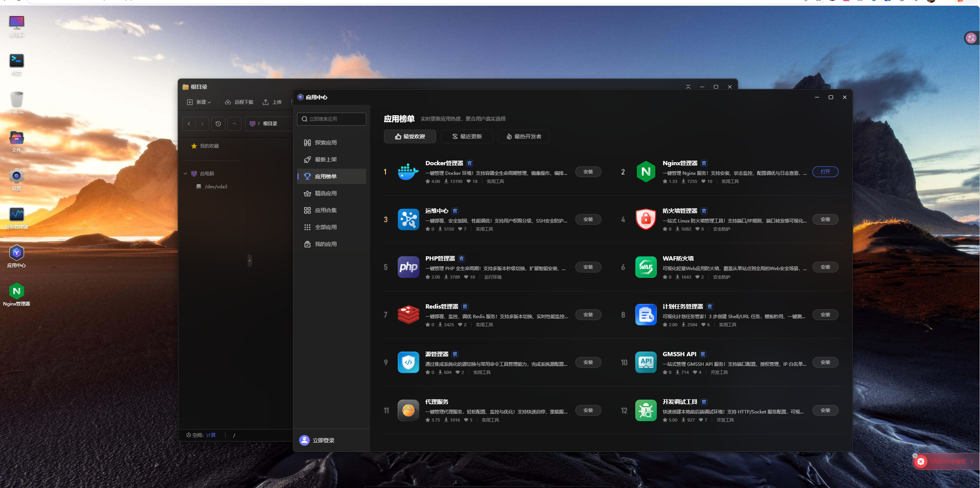980x488 pixels.
Task: Click the user avatar beside 立即登录
Action: point(304,440)
